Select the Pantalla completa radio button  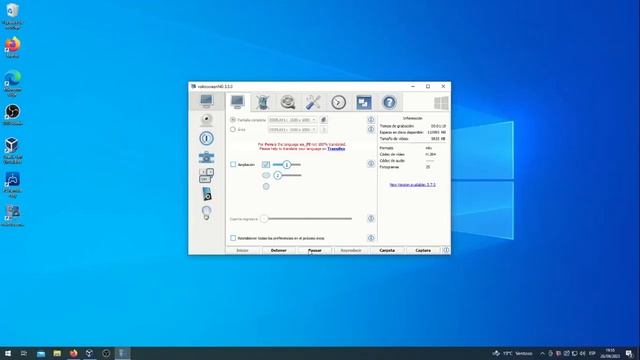[x=233, y=120]
